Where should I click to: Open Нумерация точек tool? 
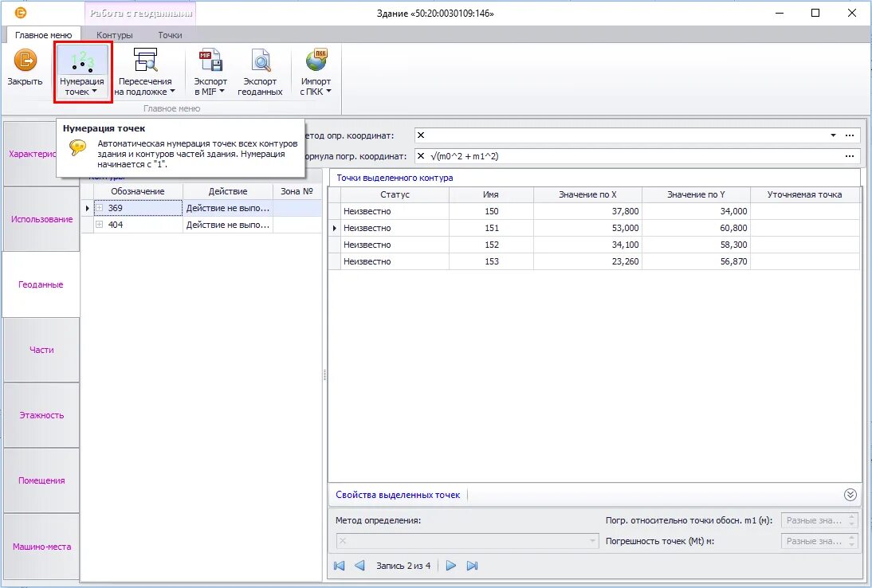point(82,72)
